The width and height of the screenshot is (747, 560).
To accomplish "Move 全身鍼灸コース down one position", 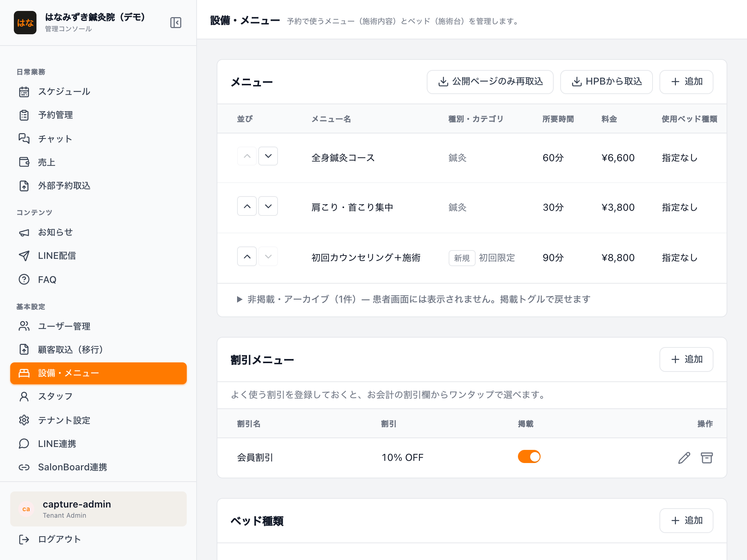I will coord(268,156).
